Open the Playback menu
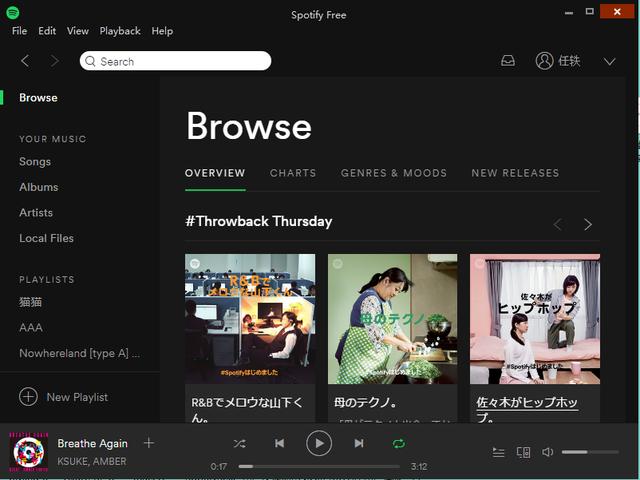 tap(120, 31)
